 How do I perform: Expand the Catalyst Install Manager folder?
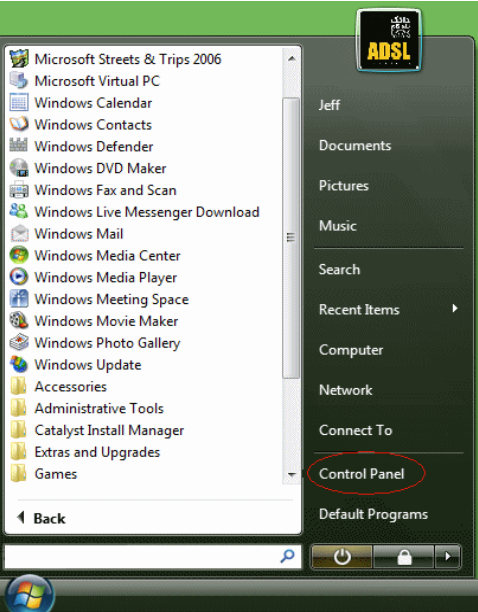point(97,430)
